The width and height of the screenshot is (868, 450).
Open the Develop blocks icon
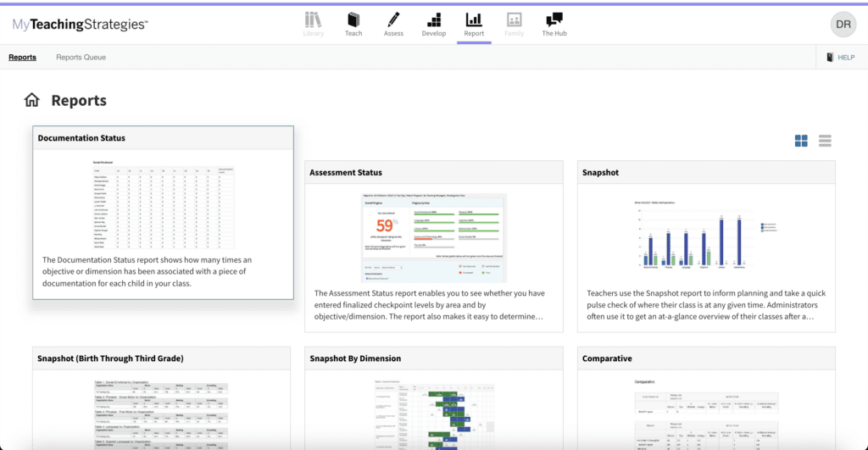433,19
